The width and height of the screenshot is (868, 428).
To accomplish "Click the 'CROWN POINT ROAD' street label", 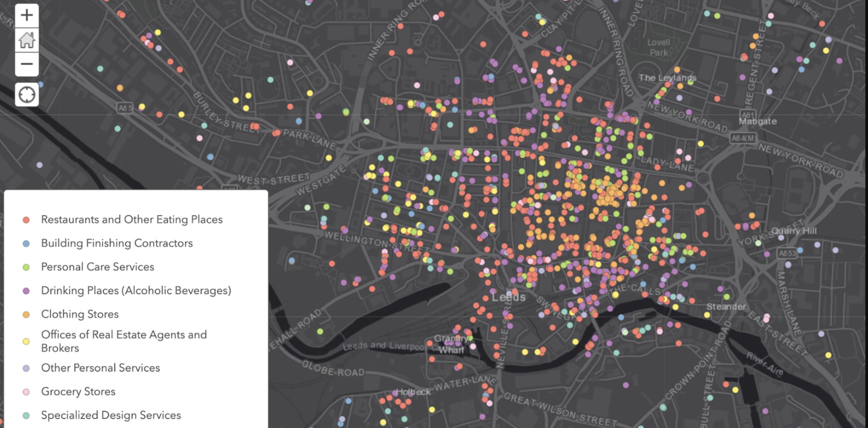I will click(698, 359).
